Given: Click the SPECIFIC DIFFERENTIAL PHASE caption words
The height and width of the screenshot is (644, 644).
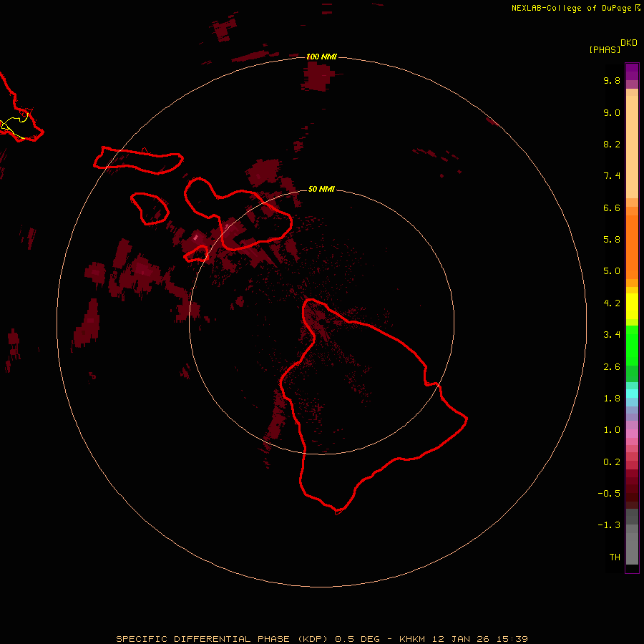Looking at the screenshot, I should click(203, 639).
